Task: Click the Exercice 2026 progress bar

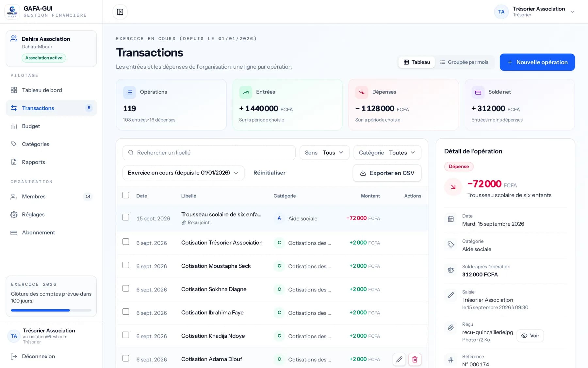Action: [51, 310]
